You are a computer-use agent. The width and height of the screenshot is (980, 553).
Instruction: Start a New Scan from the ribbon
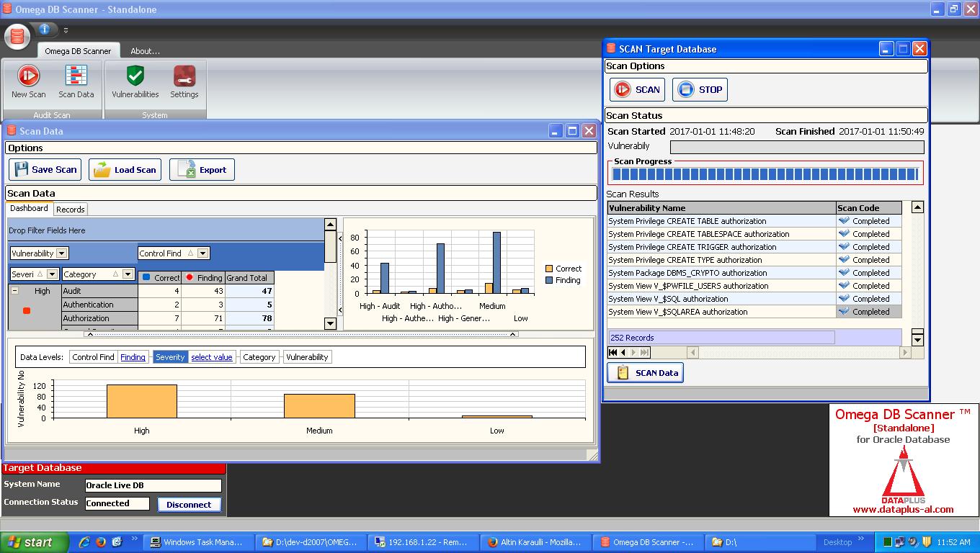28,81
